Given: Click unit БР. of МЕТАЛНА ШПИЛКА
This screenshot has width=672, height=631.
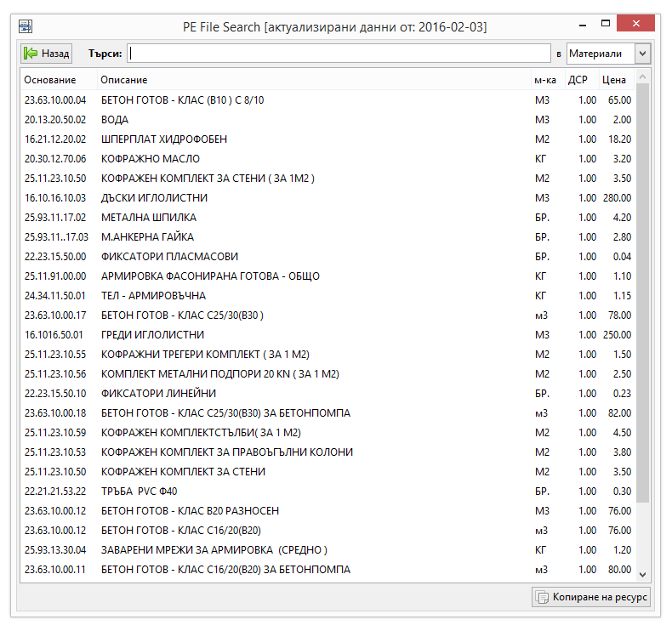Looking at the screenshot, I should point(542,218).
